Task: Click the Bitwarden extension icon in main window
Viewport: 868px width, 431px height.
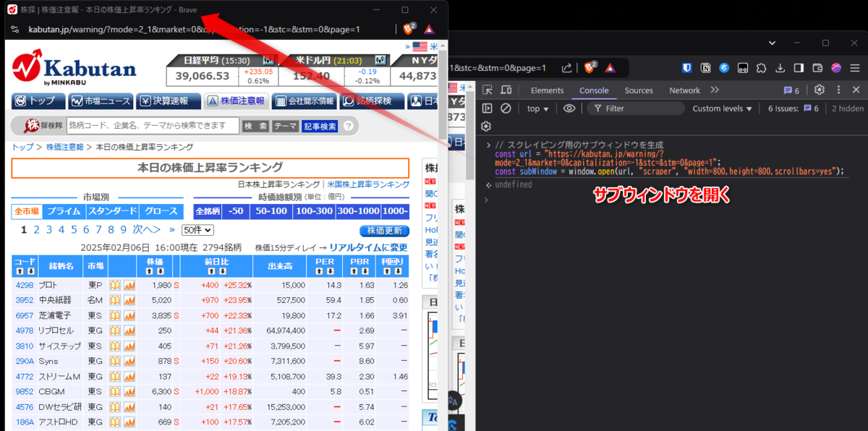Action: coord(687,68)
